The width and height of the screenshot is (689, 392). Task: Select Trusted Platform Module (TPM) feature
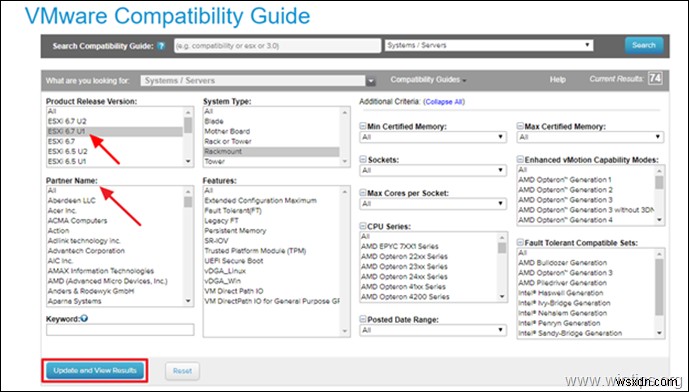click(x=271, y=251)
